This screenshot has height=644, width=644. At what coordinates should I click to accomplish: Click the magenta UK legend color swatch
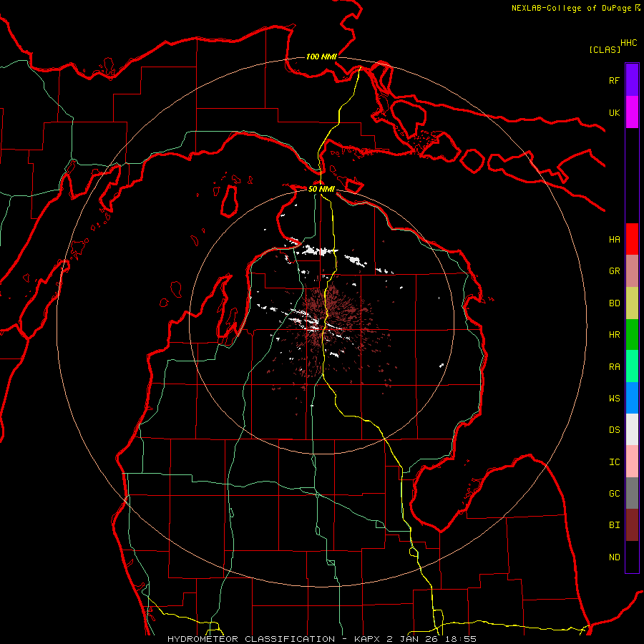click(x=632, y=112)
